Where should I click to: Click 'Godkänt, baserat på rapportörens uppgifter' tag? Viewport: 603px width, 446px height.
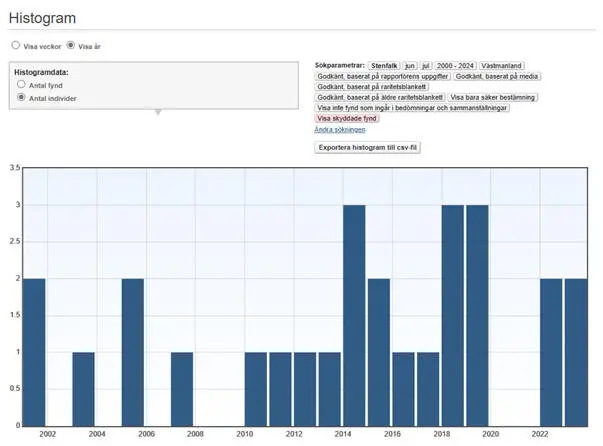(x=382, y=76)
